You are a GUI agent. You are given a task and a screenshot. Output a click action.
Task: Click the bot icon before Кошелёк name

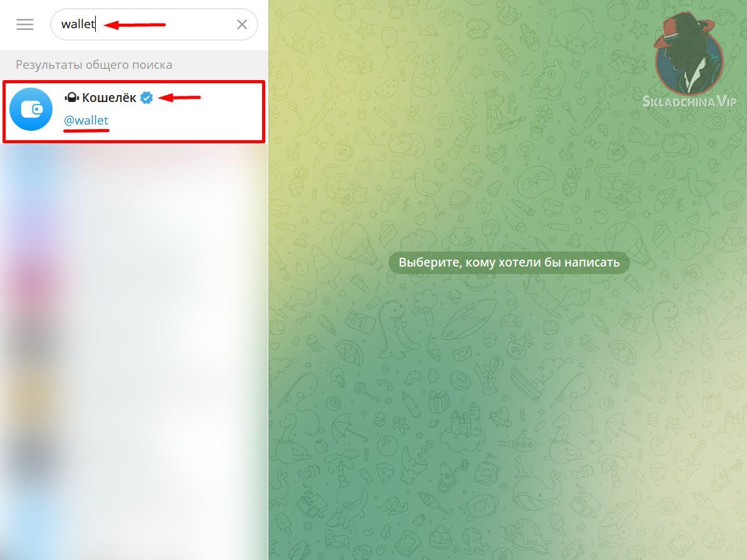click(71, 98)
